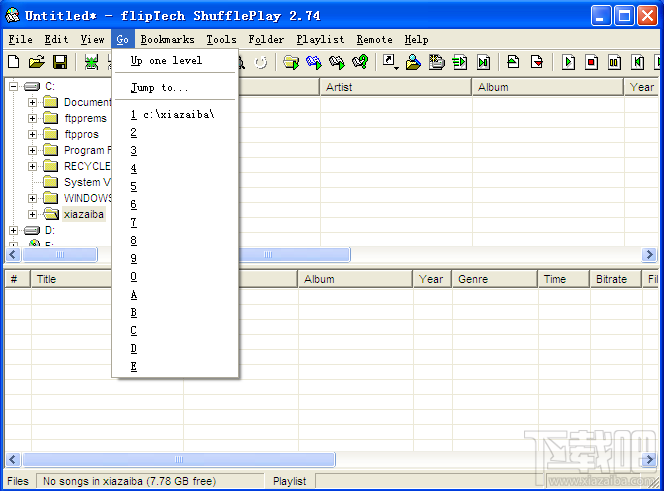Open the Folder menu
This screenshot has height=491, width=664.
point(266,39)
